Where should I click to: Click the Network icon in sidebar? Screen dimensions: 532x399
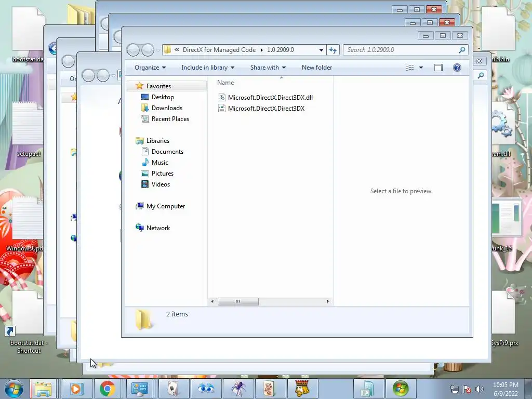pos(139,228)
